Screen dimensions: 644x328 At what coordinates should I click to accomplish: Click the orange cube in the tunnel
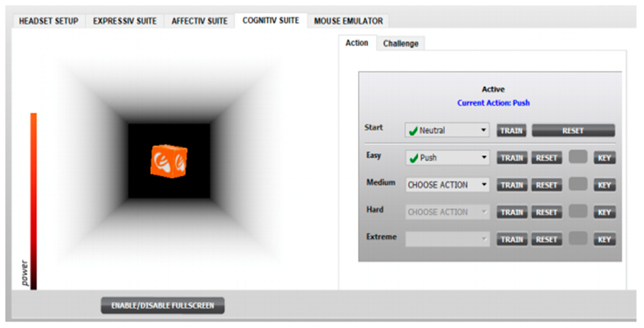(x=169, y=161)
